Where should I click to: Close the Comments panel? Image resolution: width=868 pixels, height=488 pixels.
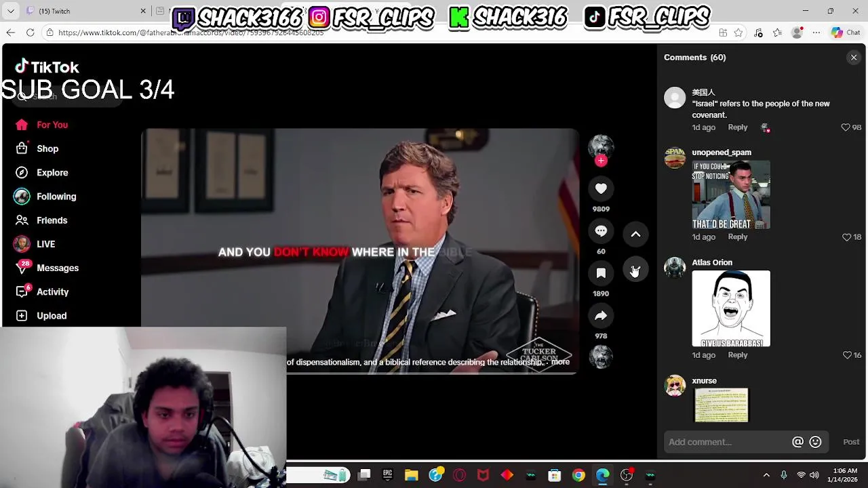tap(854, 58)
